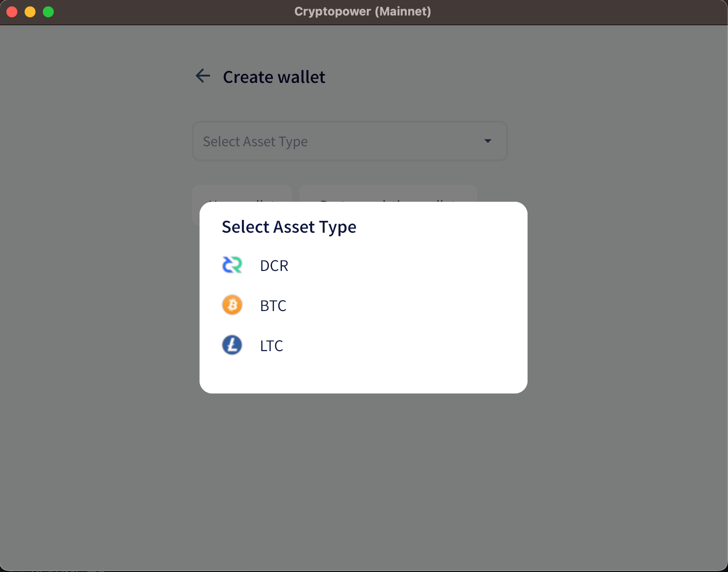The height and width of the screenshot is (572, 728).
Task: Click the blue Litecoin logo icon
Action: [232, 345]
